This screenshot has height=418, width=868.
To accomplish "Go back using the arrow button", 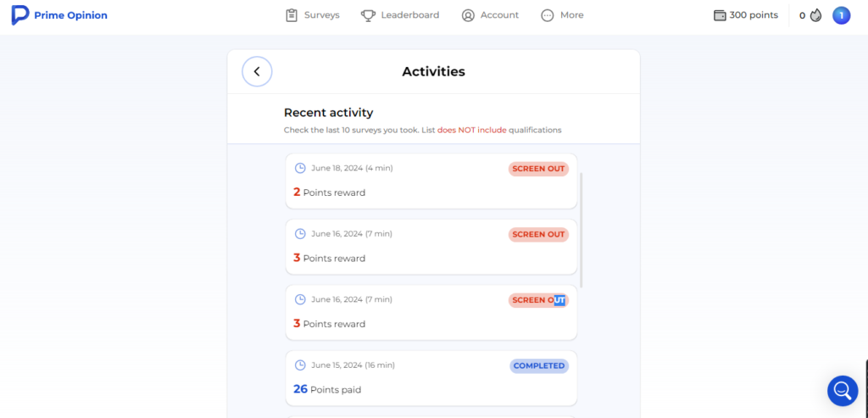I will [x=257, y=71].
